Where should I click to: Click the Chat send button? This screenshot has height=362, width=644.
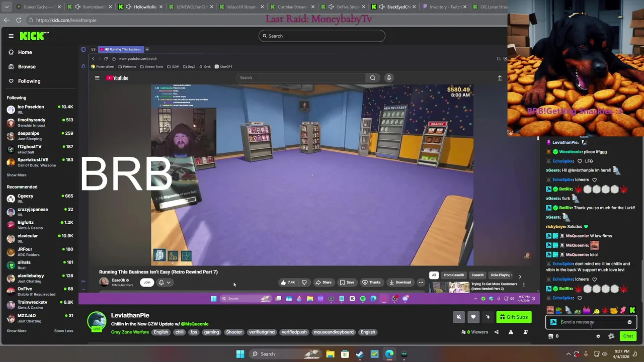(628, 336)
